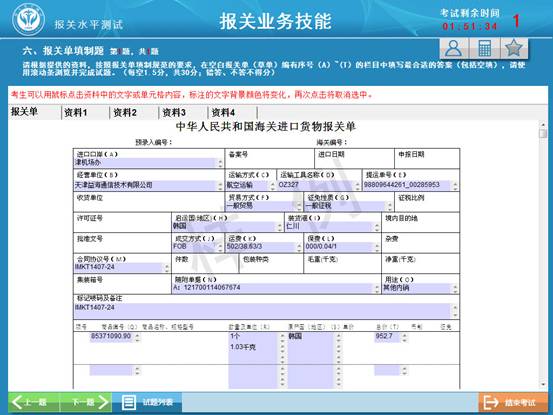The height and width of the screenshot is (415, 553).
Task: Click 保费 (L) field 000/0.04/1
Action: click(342, 247)
